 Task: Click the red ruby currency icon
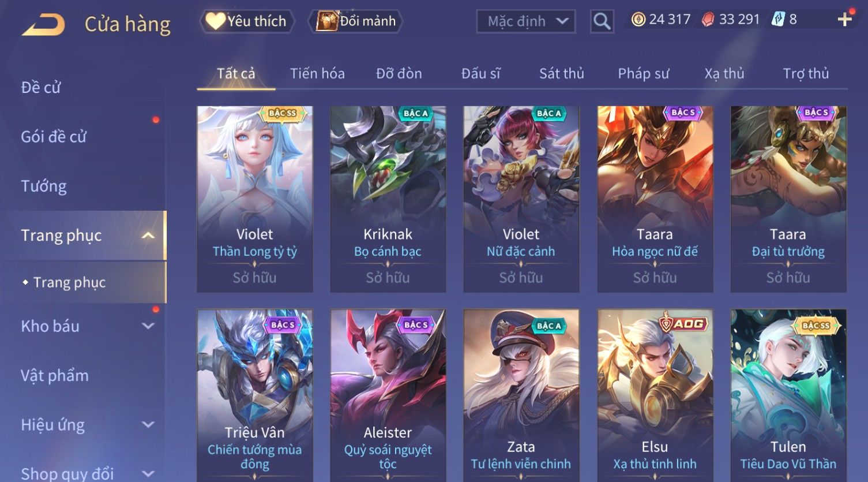click(x=708, y=20)
